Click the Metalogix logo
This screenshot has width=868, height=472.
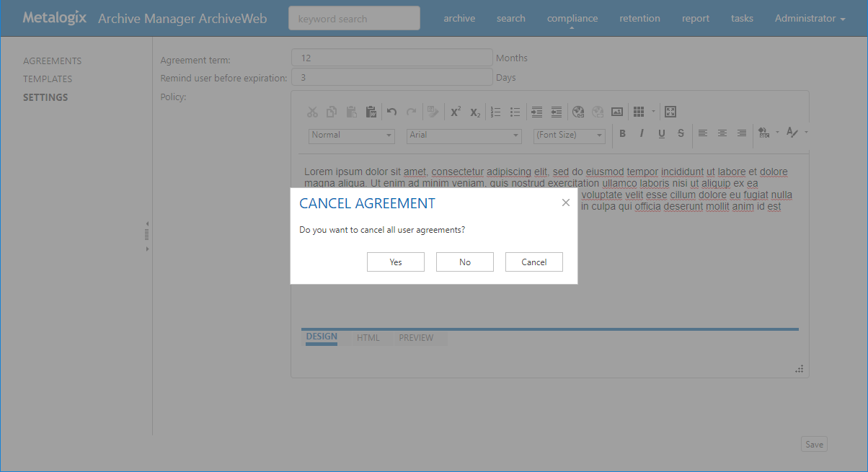pos(54,17)
